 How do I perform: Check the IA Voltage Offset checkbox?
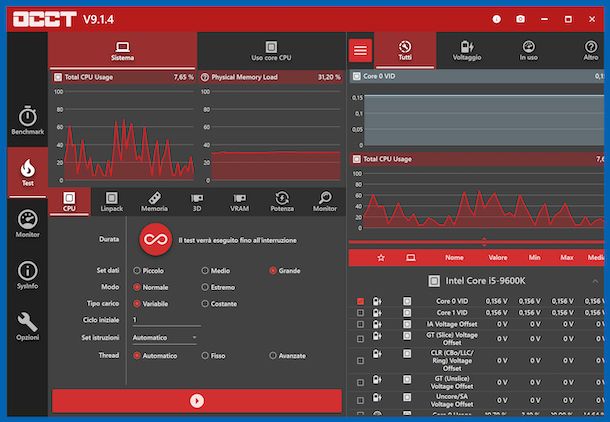point(360,324)
